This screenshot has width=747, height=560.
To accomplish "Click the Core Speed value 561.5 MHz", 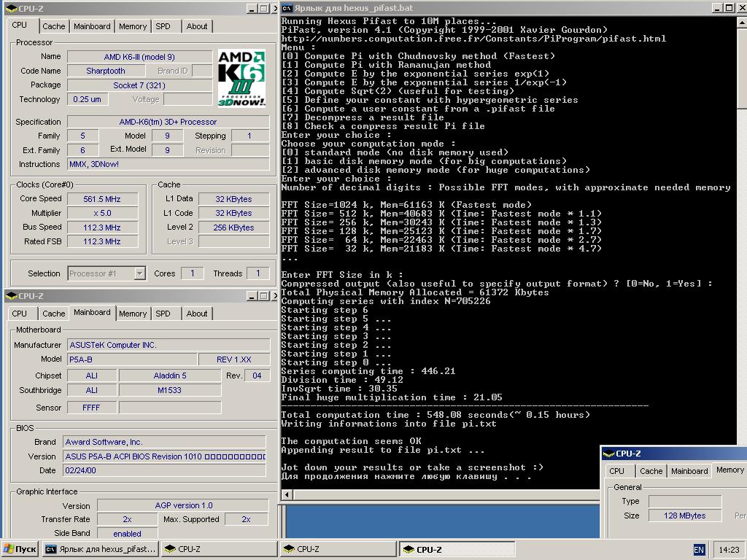I will point(102,199).
